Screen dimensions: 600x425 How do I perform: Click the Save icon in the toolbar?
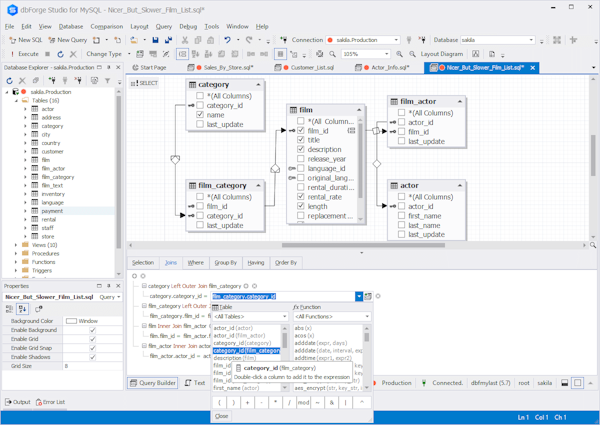coord(155,40)
